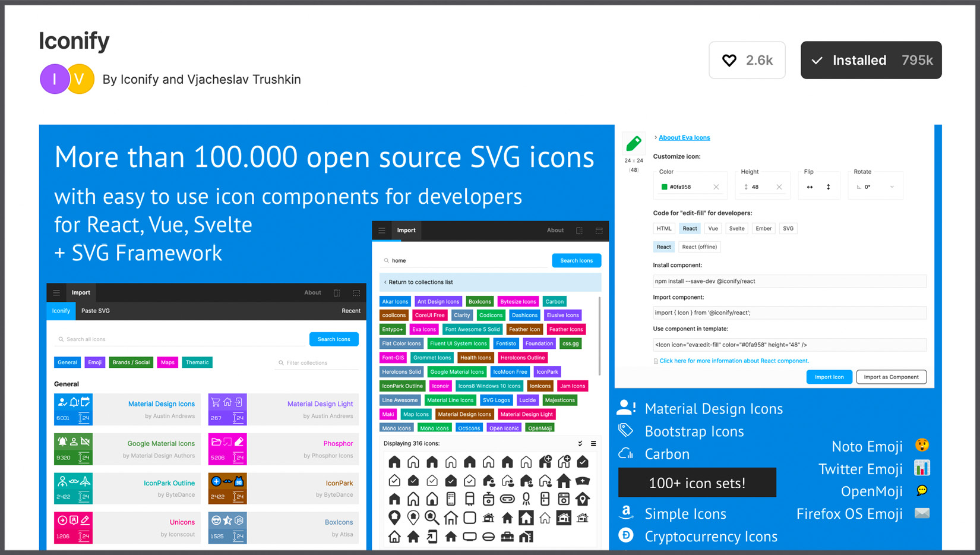The image size is (980, 555).
Task: Click the green #0fa958 color swatch
Action: (x=664, y=187)
